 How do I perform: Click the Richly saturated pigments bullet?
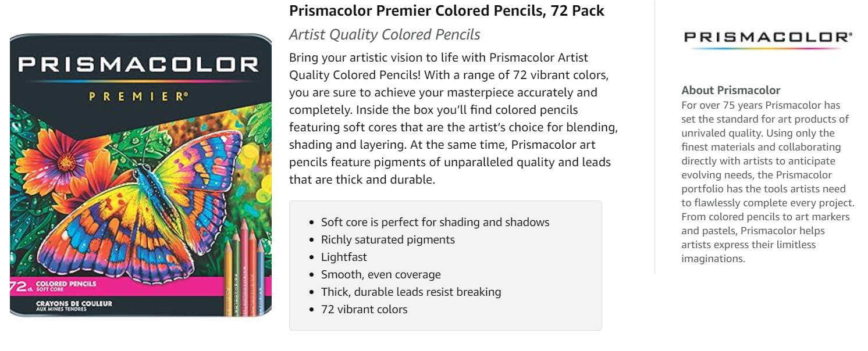click(387, 239)
